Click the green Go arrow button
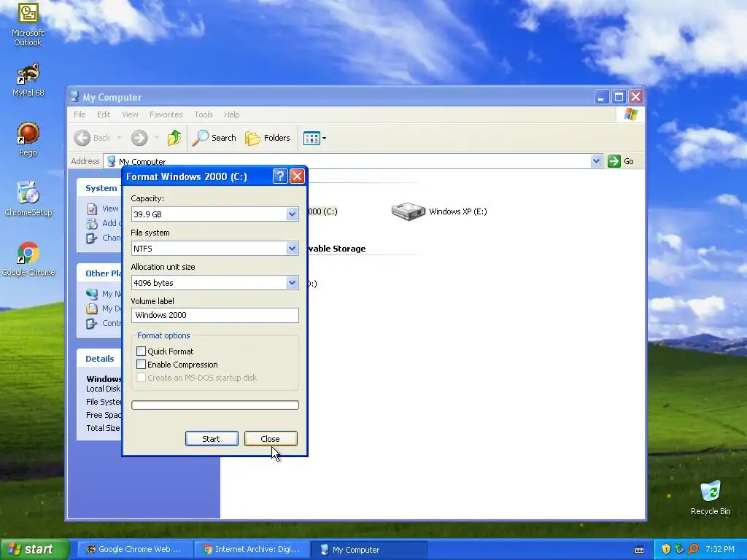Viewport: 747px width, 560px height. [x=614, y=161]
